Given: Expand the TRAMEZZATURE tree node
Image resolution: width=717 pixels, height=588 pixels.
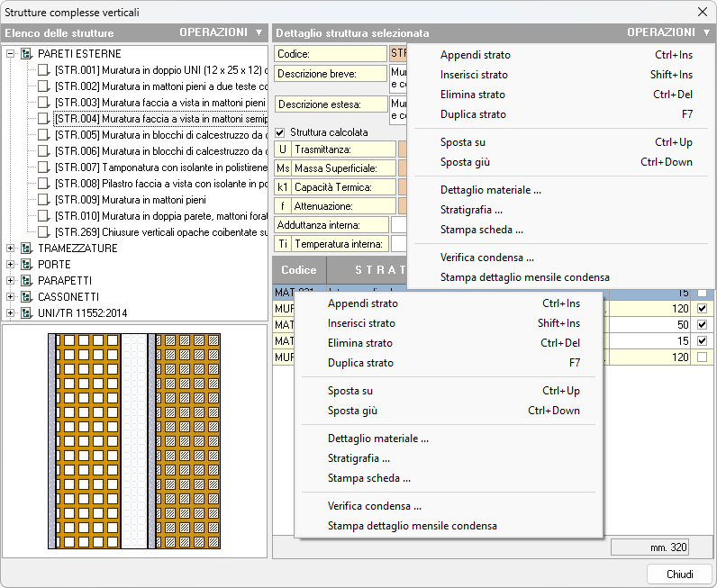Looking at the screenshot, I should [x=11, y=249].
